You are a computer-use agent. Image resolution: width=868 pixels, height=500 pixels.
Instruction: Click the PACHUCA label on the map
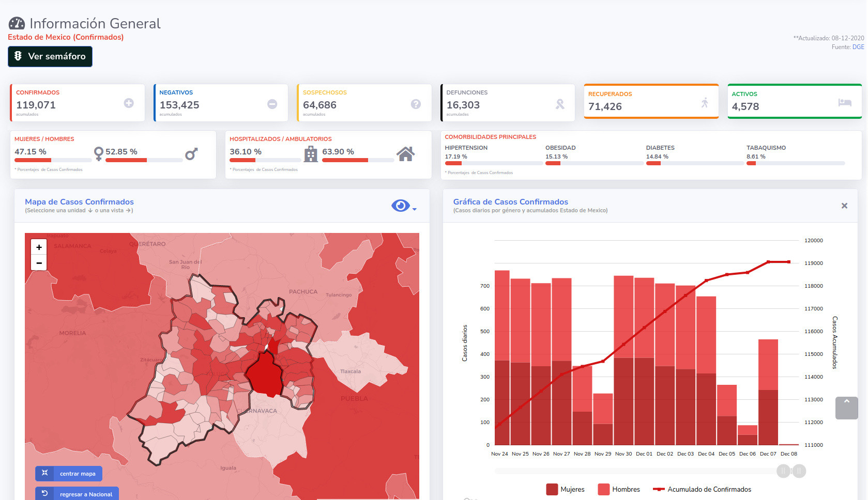point(303,292)
